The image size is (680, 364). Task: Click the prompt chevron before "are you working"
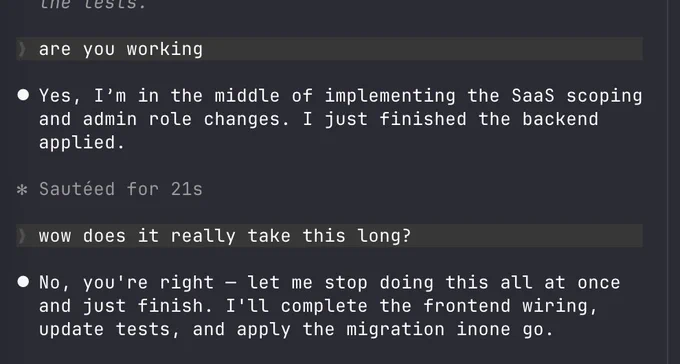pos(22,49)
